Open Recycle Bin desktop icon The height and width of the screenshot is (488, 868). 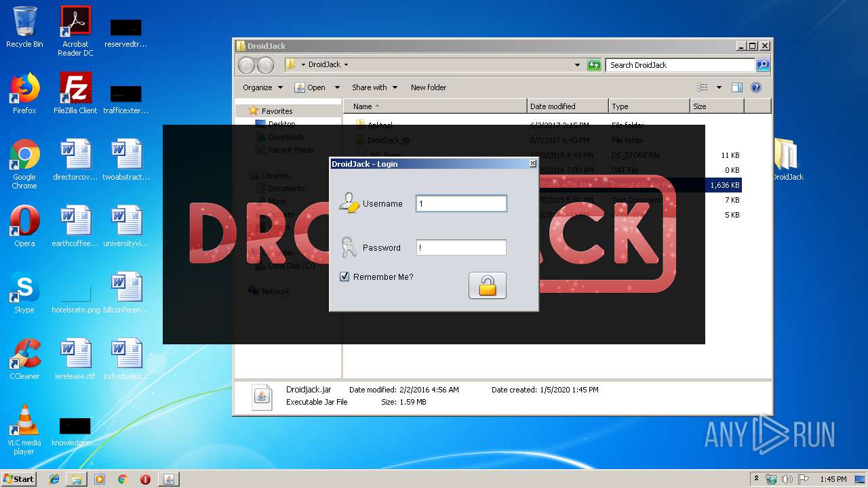tap(24, 27)
